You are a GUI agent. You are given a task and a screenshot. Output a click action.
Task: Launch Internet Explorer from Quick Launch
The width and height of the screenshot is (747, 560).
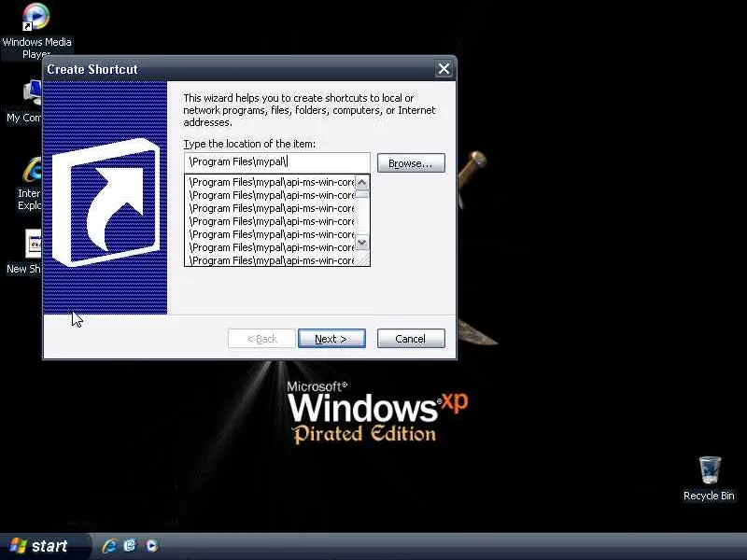pyautogui.click(x=109, y=546)
